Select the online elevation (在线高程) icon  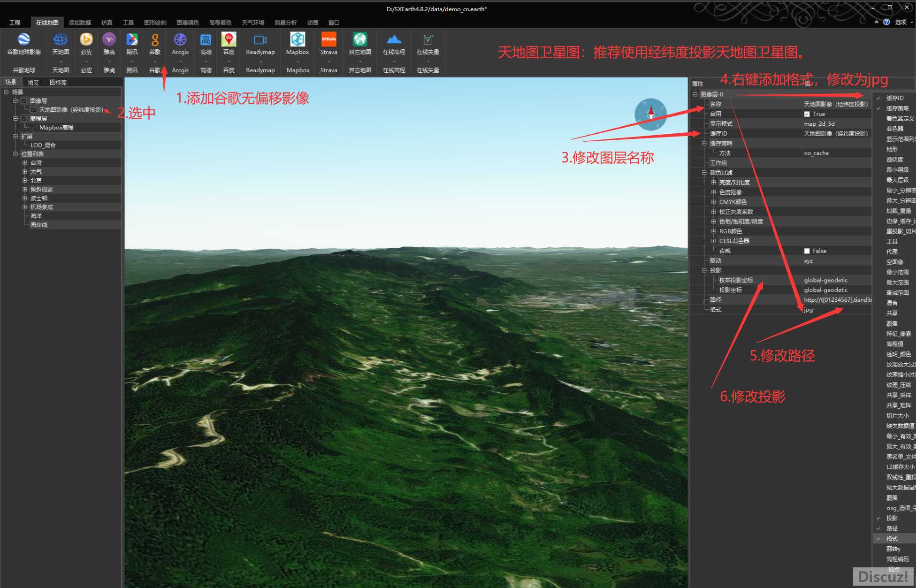click(394, 39)
